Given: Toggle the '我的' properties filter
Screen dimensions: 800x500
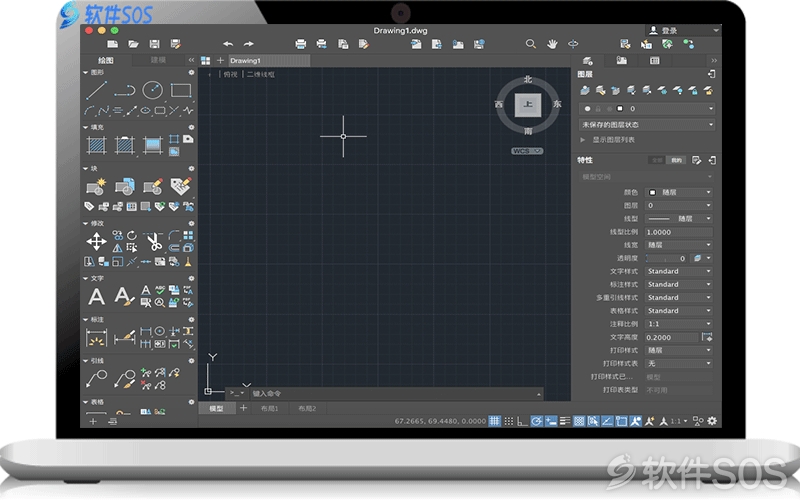Looking at the screenshot, I should tap(676, 160).
